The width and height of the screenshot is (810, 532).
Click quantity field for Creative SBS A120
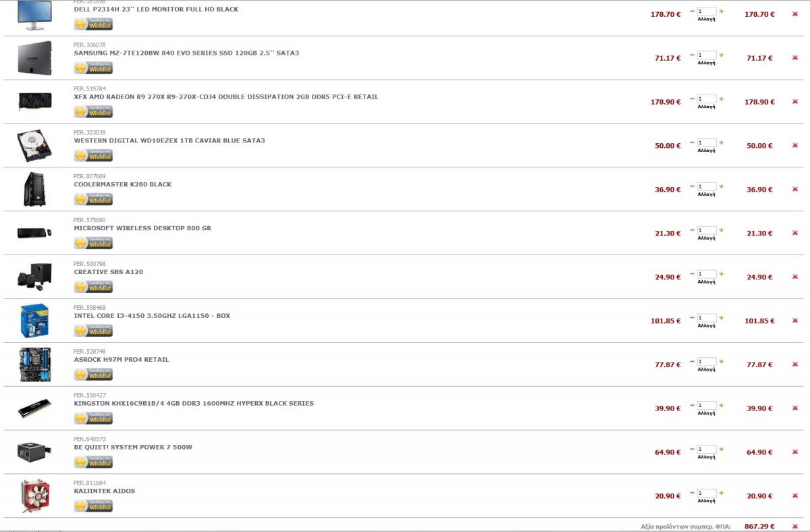click(x=707, y=274)
